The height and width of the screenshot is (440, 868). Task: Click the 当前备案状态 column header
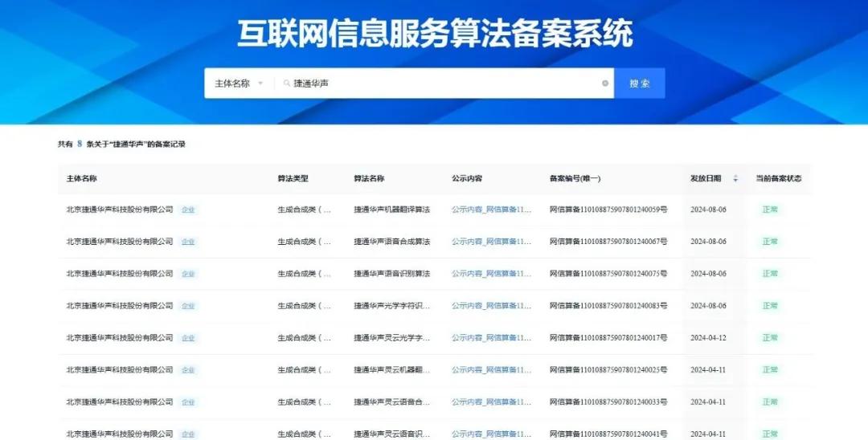778,178
